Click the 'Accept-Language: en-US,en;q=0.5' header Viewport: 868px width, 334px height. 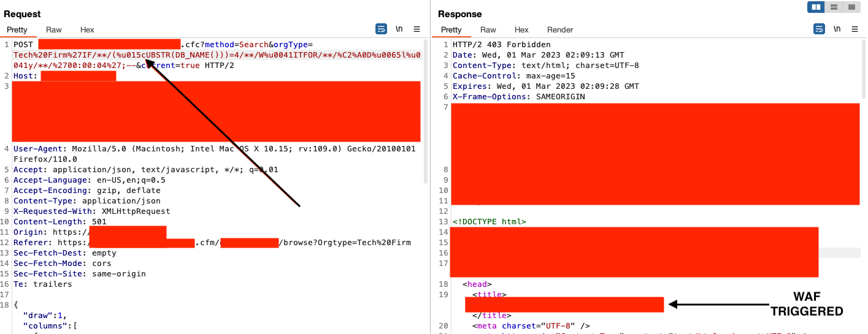[x=89, y=180]
